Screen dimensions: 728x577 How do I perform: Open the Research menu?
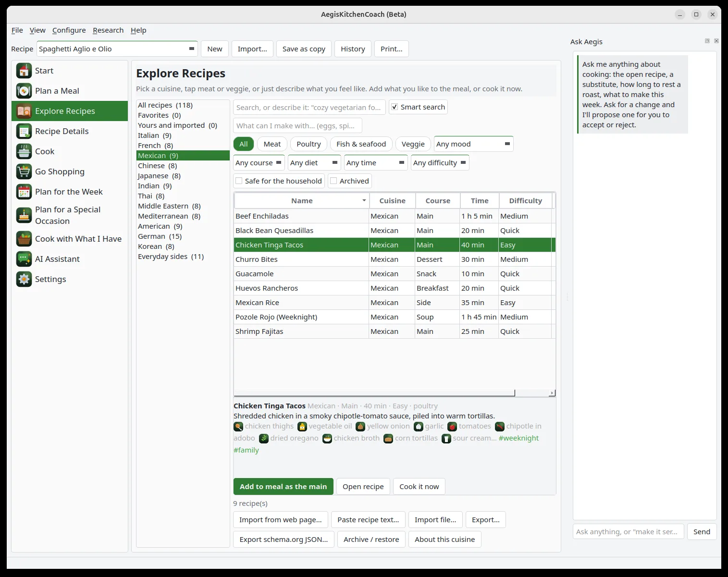[108, 30]
